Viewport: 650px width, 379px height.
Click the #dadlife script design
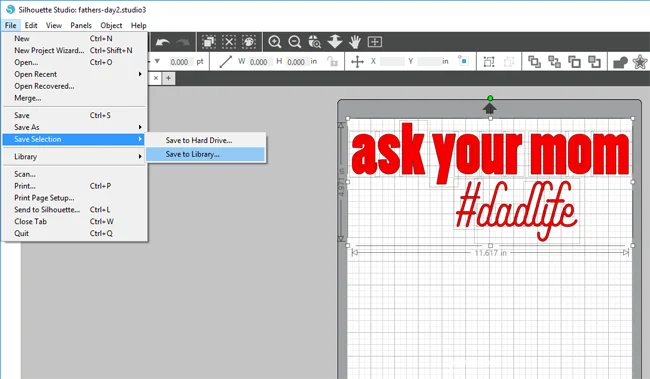(x=517, y=211)
